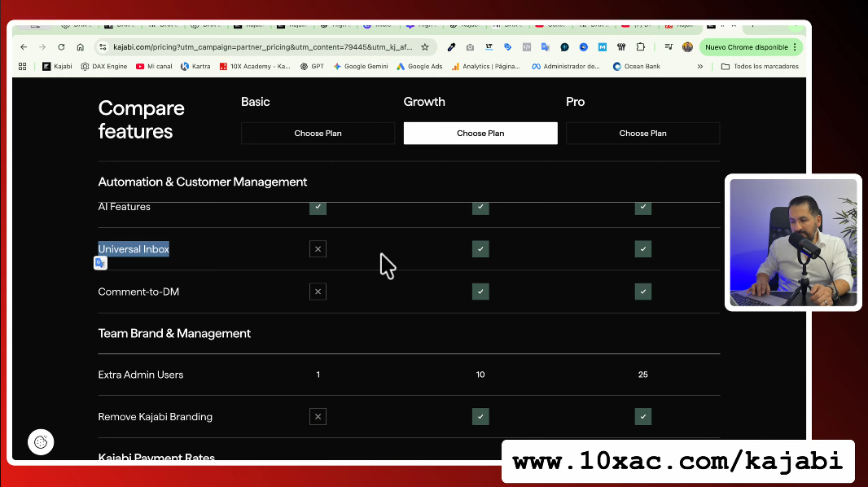Click the Pro column heading

(x=575, y=102)
